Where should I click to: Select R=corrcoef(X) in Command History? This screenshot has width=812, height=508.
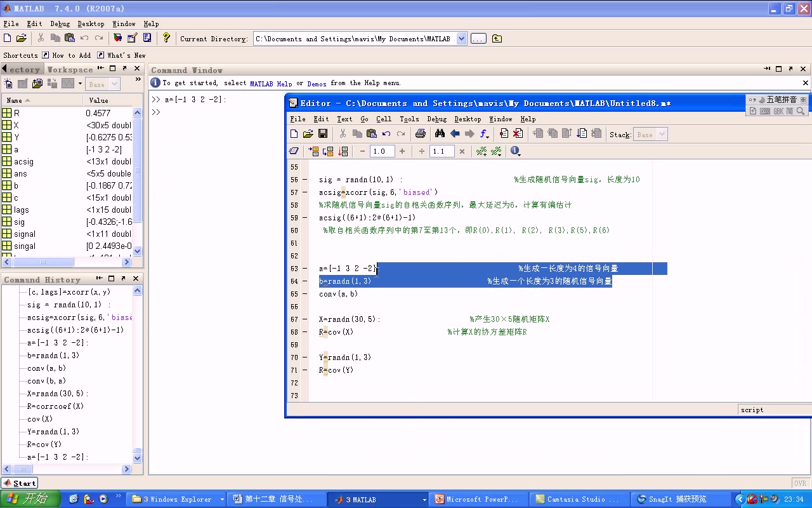tap(55, 406)
